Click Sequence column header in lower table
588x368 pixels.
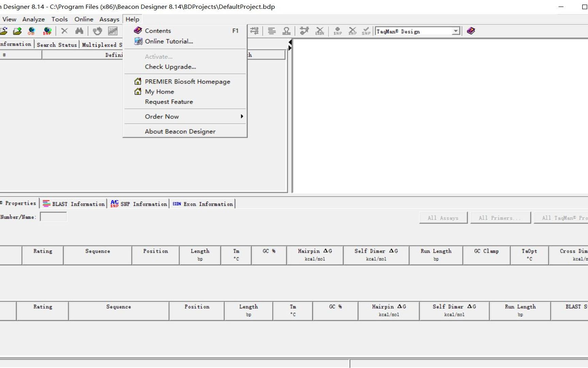click(118, 310)
